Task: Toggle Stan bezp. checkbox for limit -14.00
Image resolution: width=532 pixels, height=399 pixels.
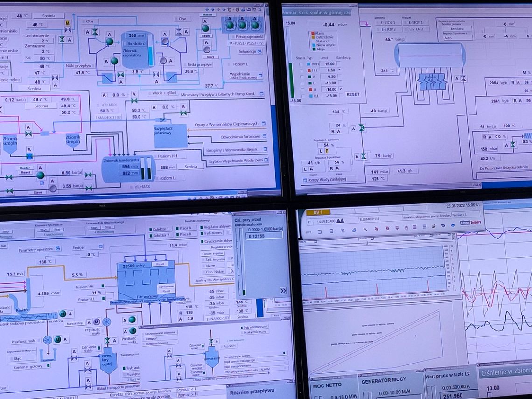Action: (340, 89)
